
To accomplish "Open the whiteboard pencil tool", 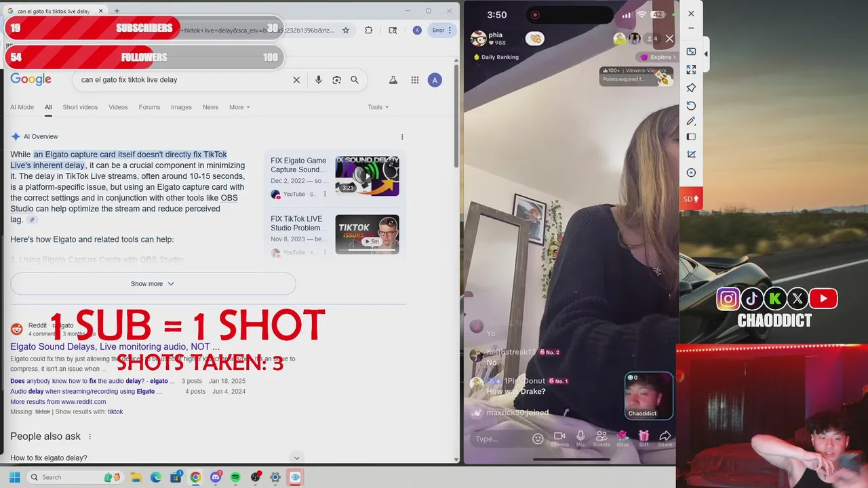I will (691, 121).
